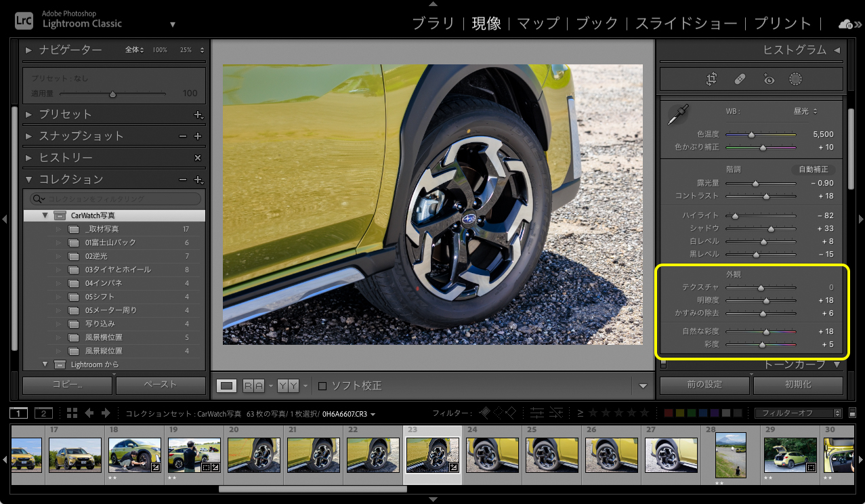
Task: Click the ペースト paste settings button
Action: tap(161, 385)
